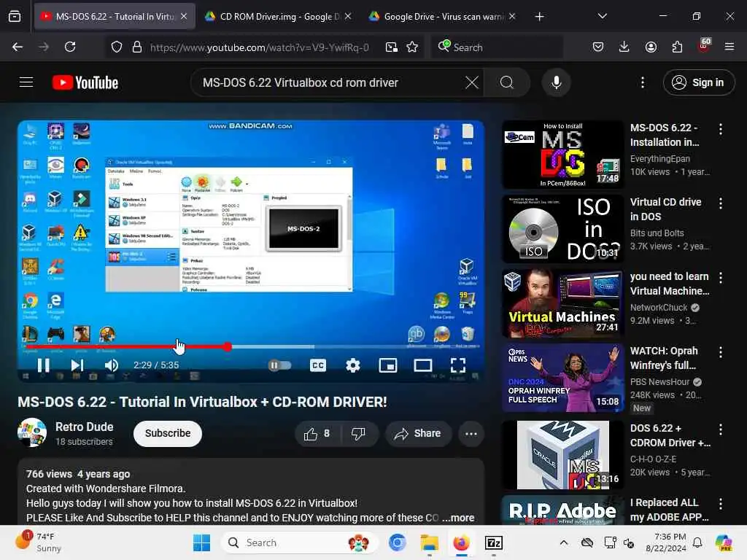Image resolution: width=747 pixels, height=560 pixels.
Task: Open the weather widget 74°F Sunny
Action: pos(39,542)
